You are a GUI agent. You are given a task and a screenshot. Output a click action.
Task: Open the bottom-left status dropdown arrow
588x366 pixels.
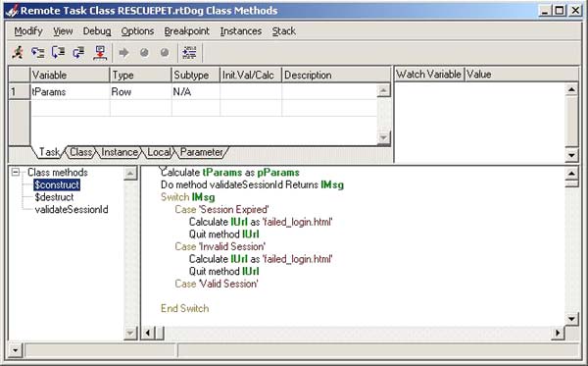coord(15,350)
